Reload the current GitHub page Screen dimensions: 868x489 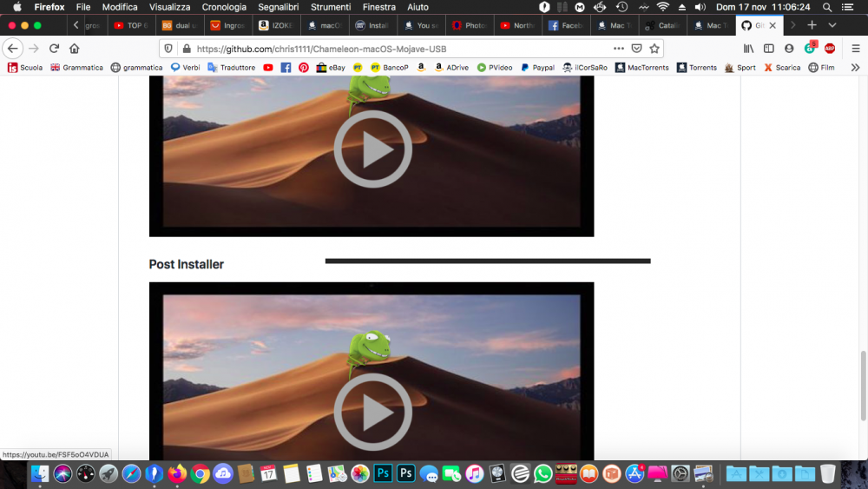point(54,49)
